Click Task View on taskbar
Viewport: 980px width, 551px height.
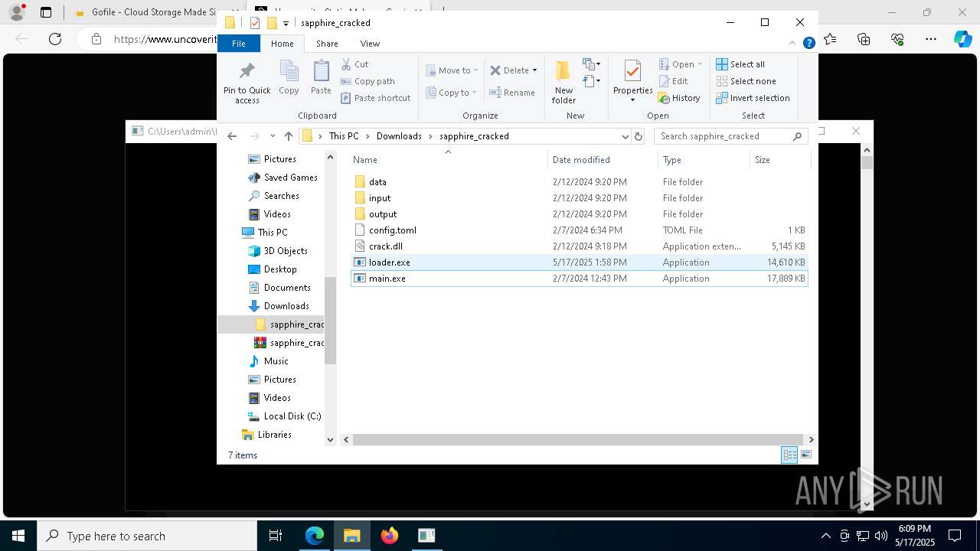(x=276, y=536)
